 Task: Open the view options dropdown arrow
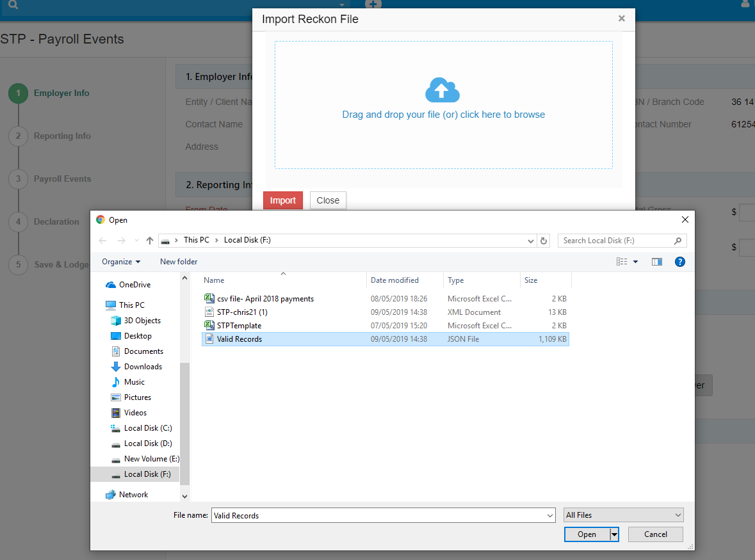(x=636, y=262)
